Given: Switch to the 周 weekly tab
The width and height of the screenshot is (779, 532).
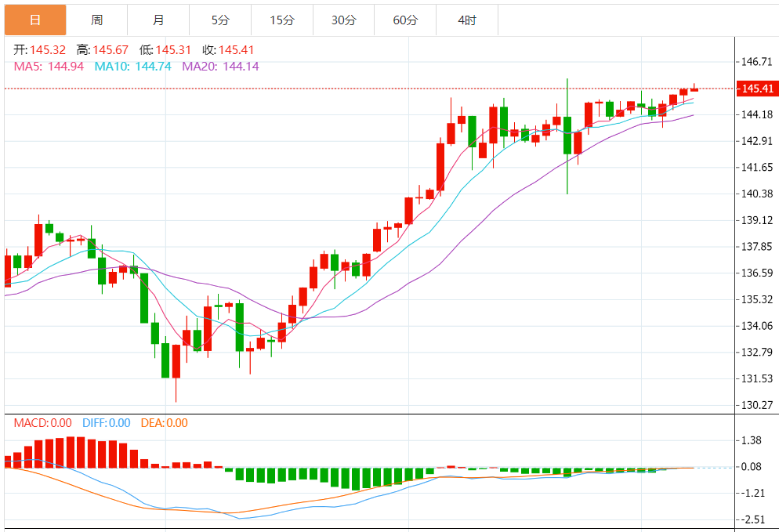Looking at the screenshot, I should (x=97, y=20).
